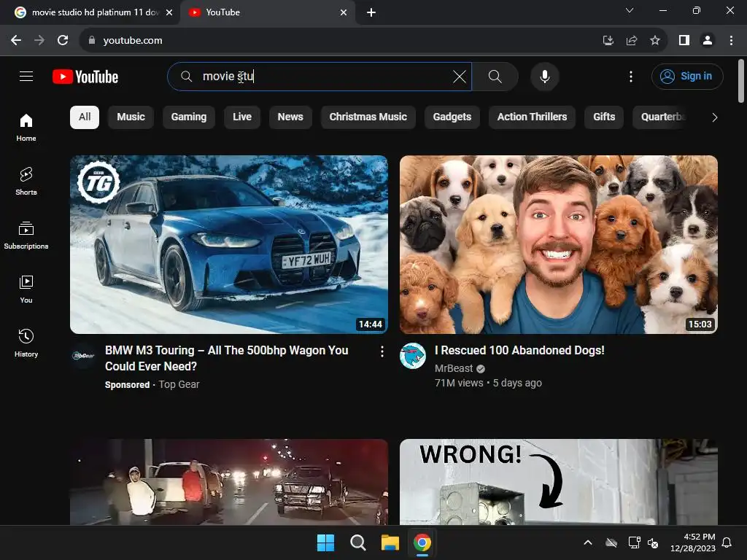
Task: Bookmark this tab with star
Action: (655, 41)
